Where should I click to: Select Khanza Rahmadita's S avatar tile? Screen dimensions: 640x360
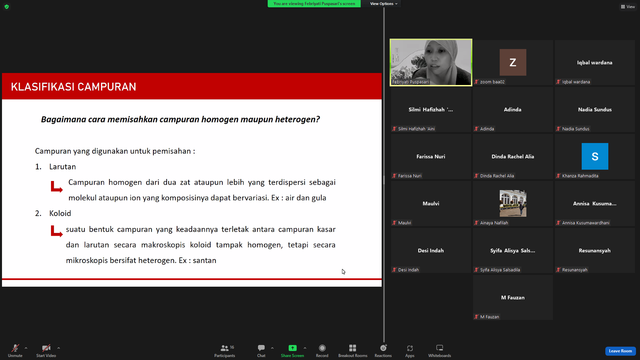[x=595, y=156]
